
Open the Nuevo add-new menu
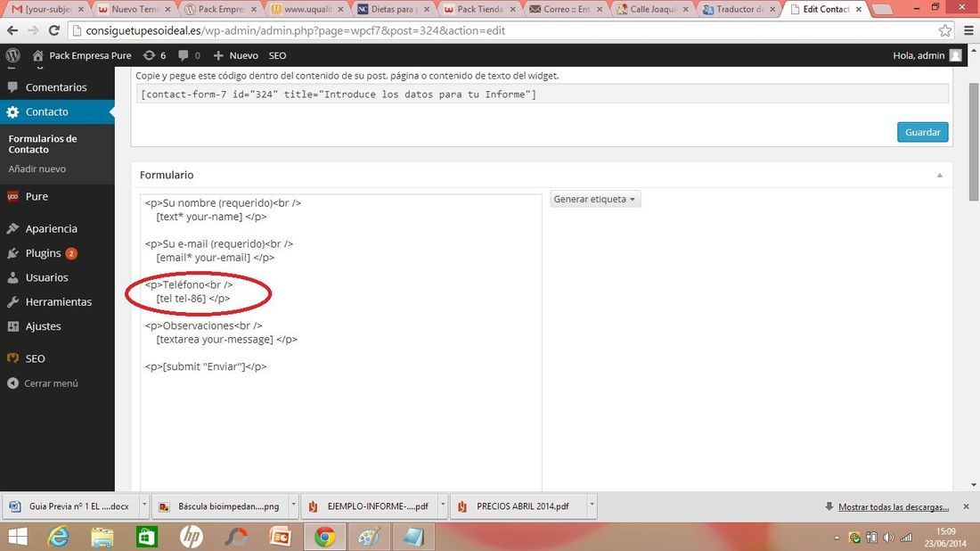point(235,55)
